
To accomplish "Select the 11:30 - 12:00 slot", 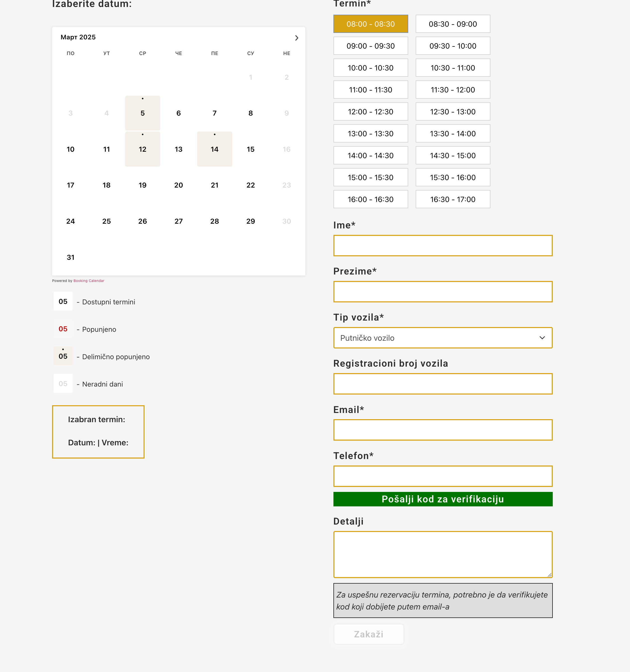I will [453, 90].
